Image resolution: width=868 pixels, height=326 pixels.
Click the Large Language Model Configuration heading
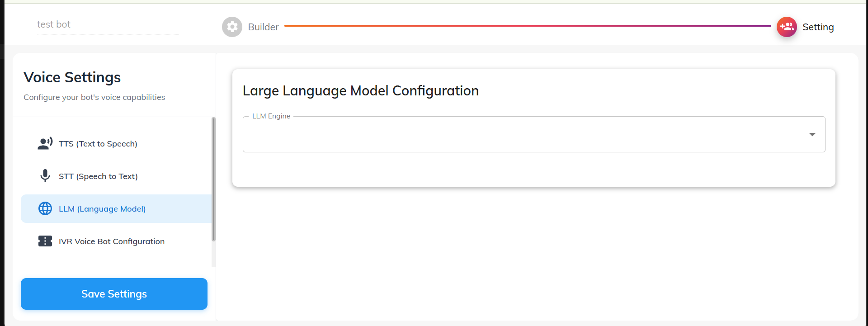point(360,91)
